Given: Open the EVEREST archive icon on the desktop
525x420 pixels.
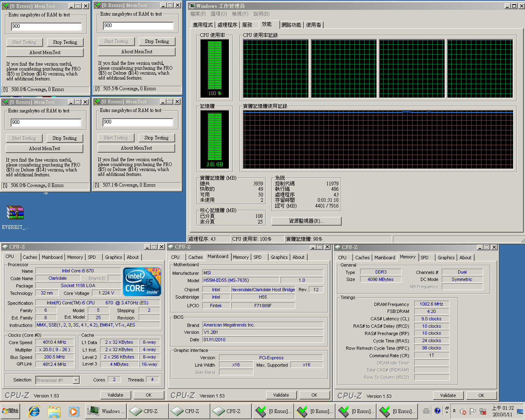Looking at the screenshot, I should 15,217.
